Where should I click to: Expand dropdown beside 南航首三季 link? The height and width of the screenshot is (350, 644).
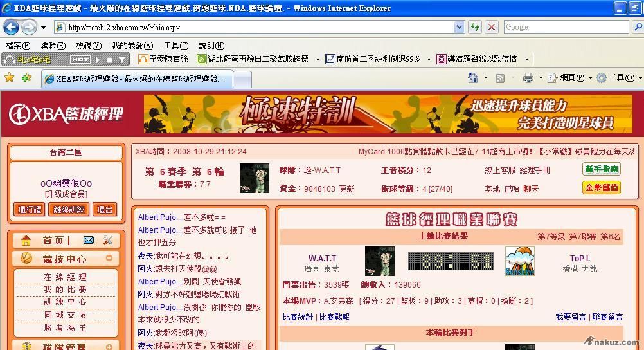coord(429,60)
